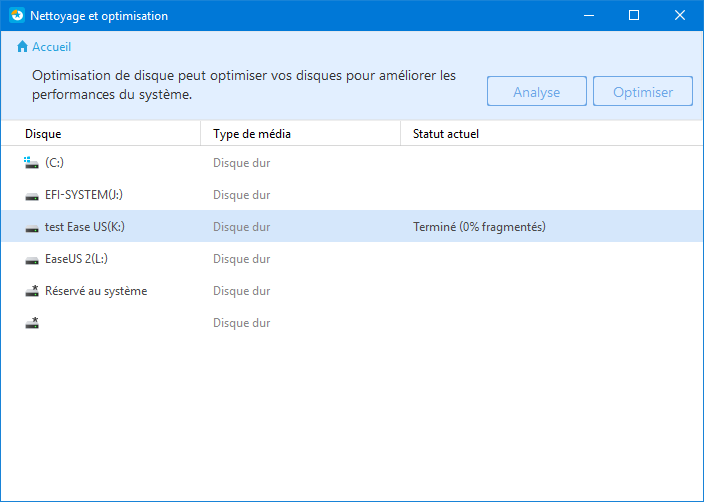Click the home icon beside Accueil

22,46
